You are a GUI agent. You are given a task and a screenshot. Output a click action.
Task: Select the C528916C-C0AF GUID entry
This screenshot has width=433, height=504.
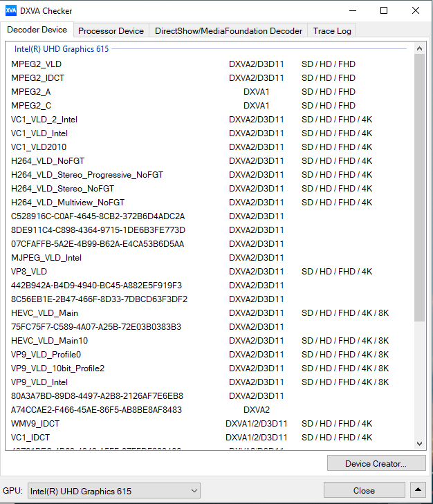[209, 216]
